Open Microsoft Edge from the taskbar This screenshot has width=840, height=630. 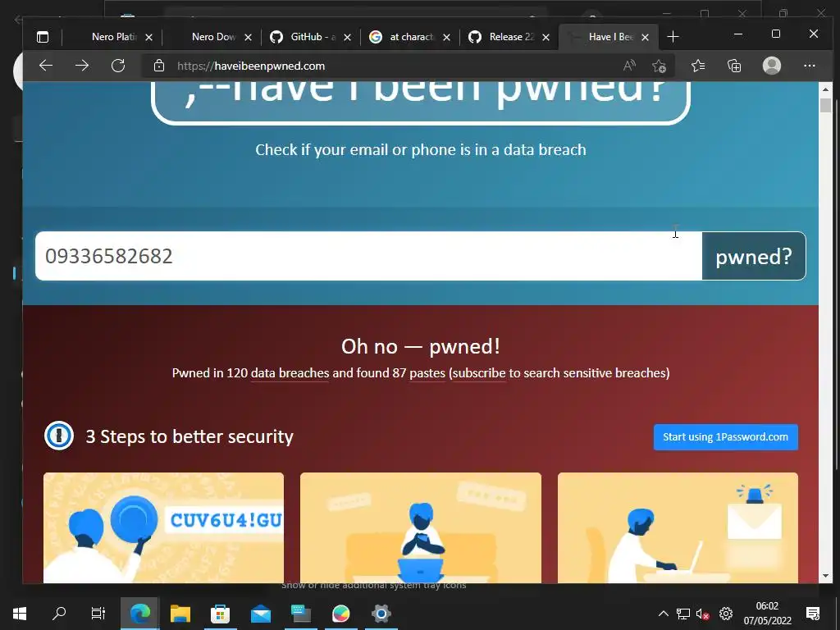(x=139, y=614)
